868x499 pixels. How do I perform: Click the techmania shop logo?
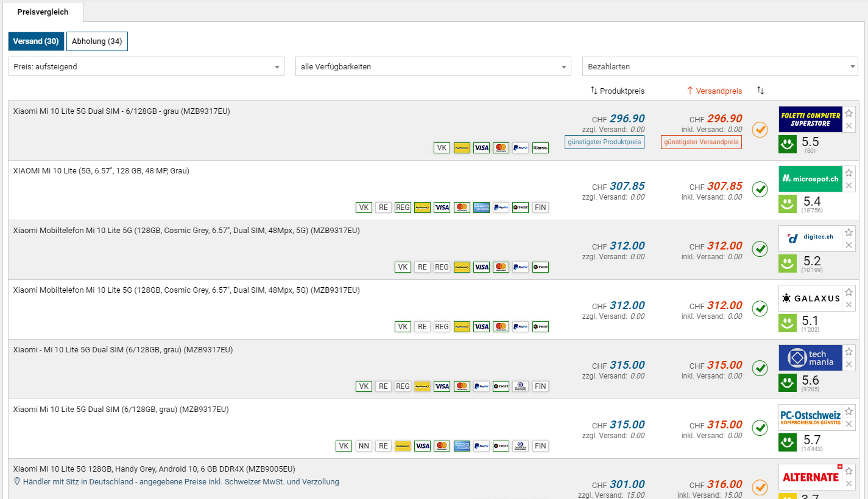[810, 358]
